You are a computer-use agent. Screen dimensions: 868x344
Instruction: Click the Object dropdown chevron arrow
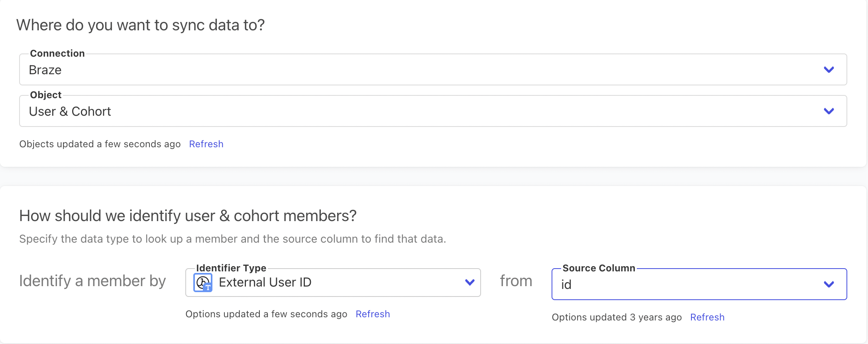[829, 111]
